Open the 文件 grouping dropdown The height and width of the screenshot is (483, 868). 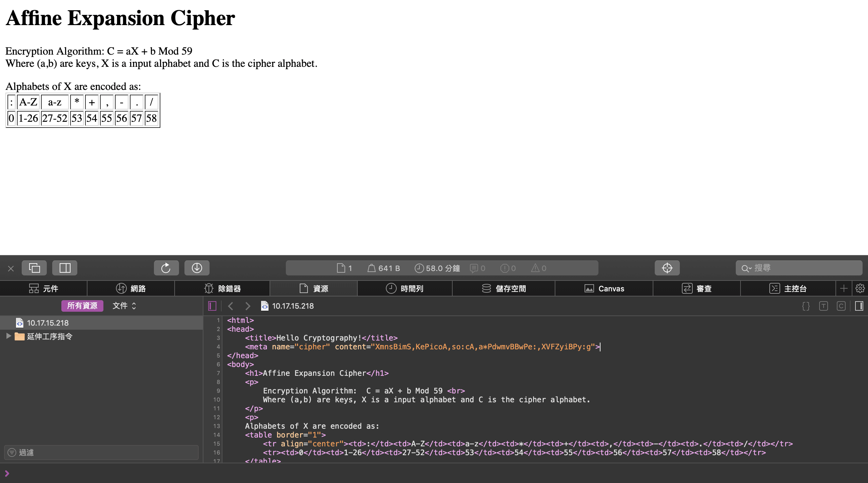click(124, 306)
